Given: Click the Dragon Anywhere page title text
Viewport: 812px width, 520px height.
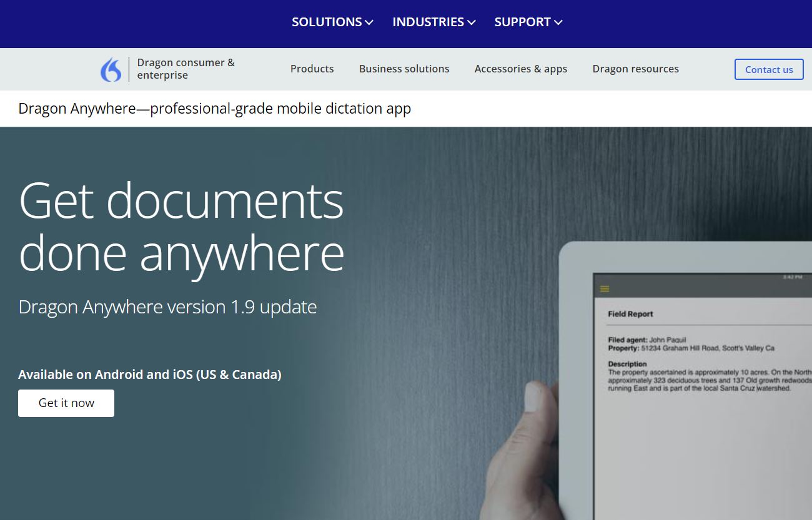Looking at the screenshot, I should 215,109.
